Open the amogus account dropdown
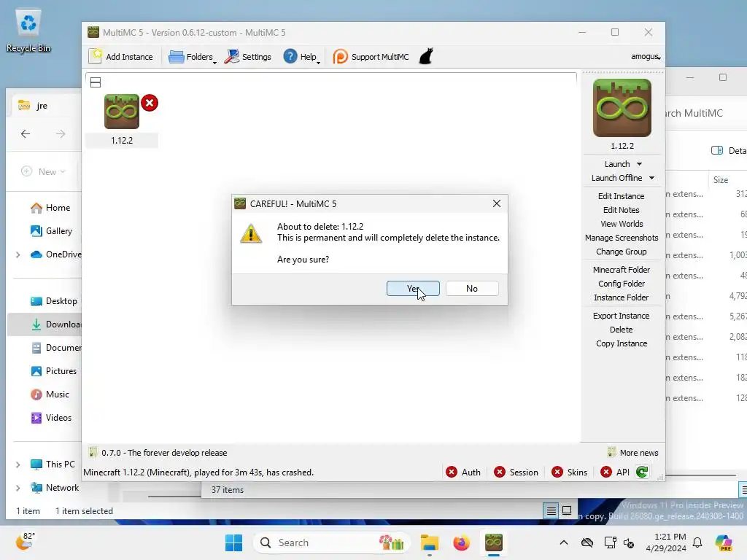 (646, 56)
